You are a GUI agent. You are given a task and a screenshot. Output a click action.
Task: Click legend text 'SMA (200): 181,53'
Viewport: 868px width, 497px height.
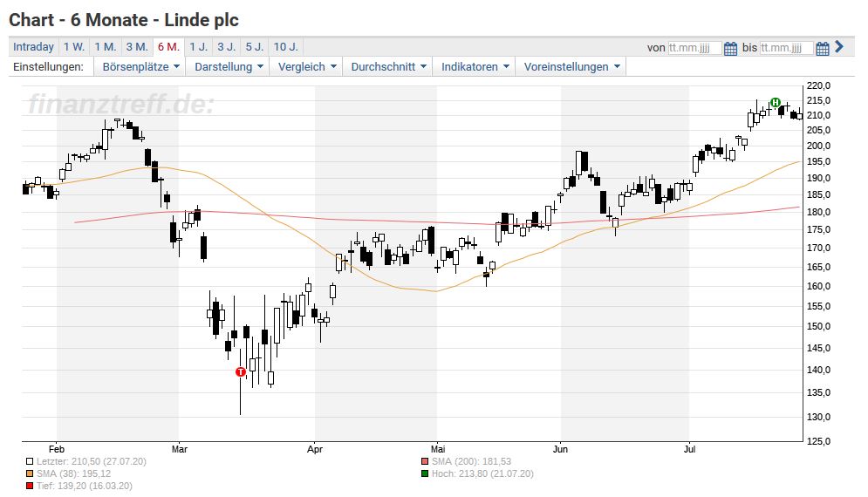click(x=472, y=461)
